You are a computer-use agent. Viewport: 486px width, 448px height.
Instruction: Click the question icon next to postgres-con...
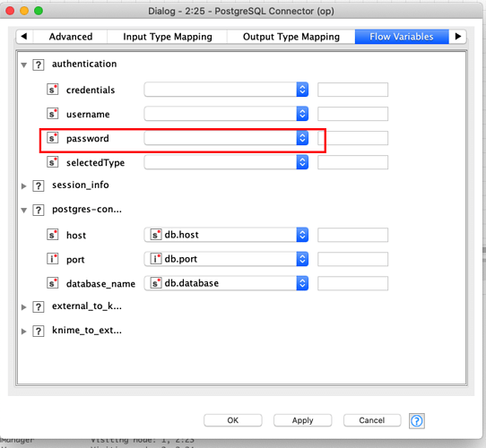pyautogui.click(x=39, y=211)
